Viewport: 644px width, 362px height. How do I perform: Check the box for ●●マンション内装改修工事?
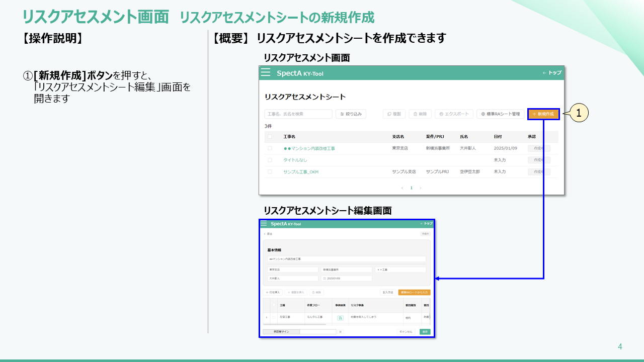click(x=270, y=148)
